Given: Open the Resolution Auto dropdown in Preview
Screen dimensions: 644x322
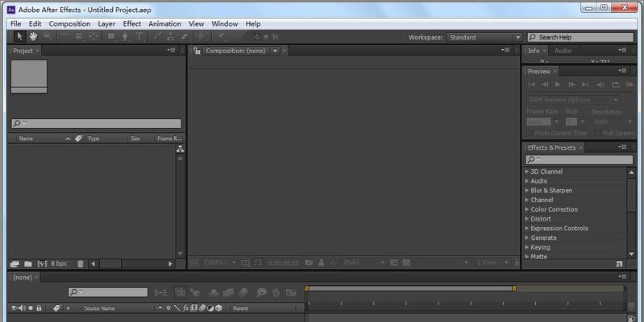Looking at the screenshot, I should coord(613,122).
